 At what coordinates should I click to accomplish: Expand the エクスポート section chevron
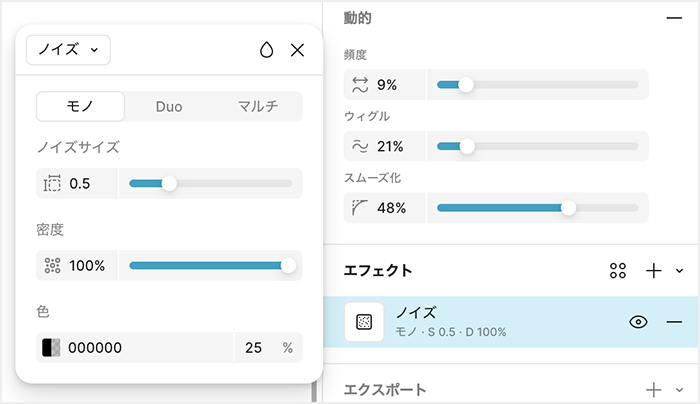680,390
